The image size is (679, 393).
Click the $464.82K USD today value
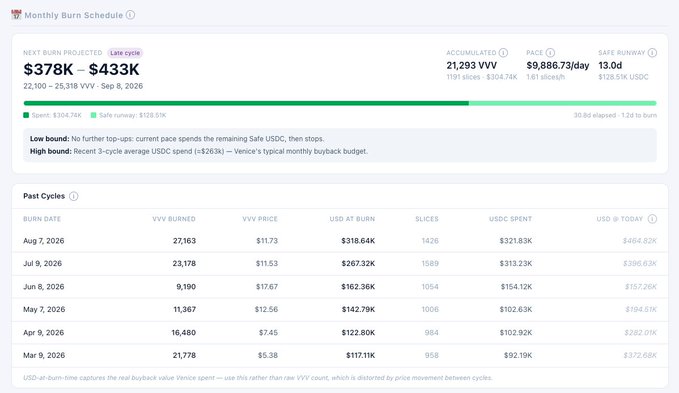(640, 241)
